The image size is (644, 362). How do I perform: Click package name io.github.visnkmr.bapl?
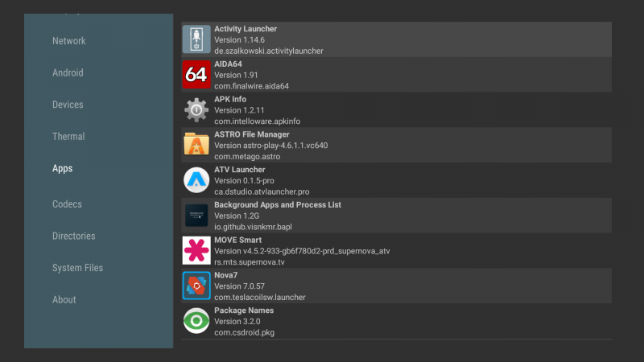[x=253, y=227]
